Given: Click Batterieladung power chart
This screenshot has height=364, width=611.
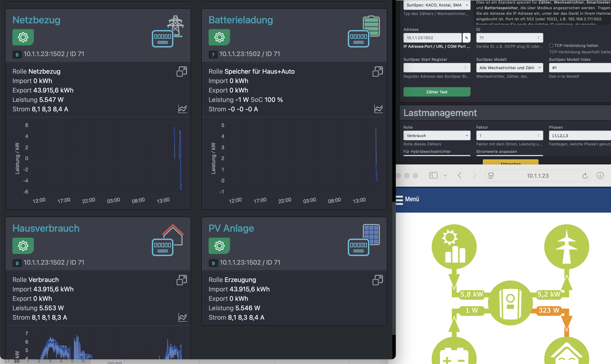Looking at the screenshot, I should point(294,163).
